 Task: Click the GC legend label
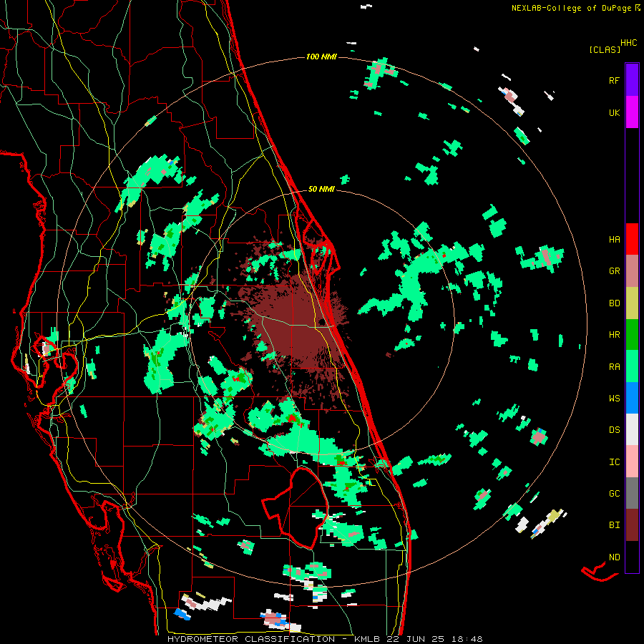click(x=614, y=494)
